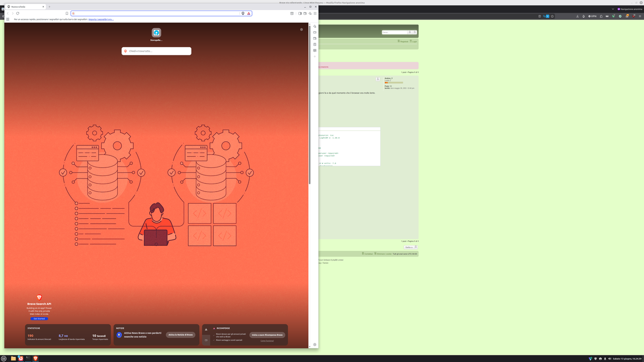Toggle the Brave sidebar panel button
Screen dimensions: 644x362
tap(299, 14)
